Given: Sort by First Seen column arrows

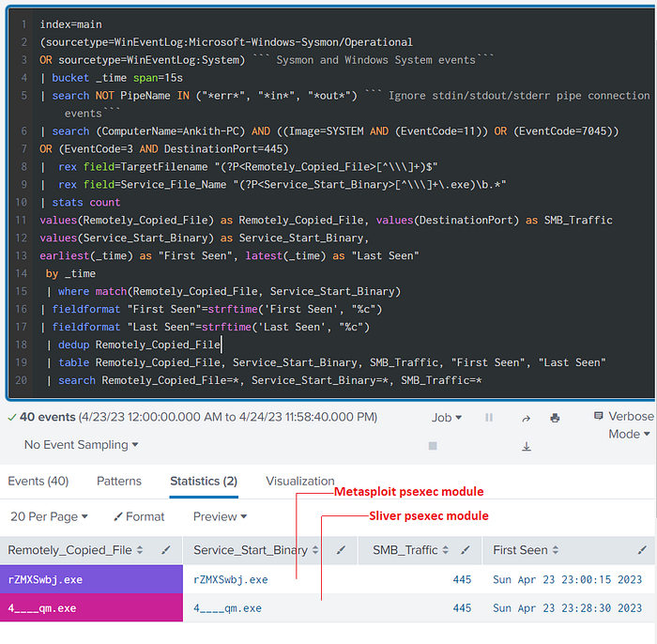Looking at the screenshot, I should point(556,550).
